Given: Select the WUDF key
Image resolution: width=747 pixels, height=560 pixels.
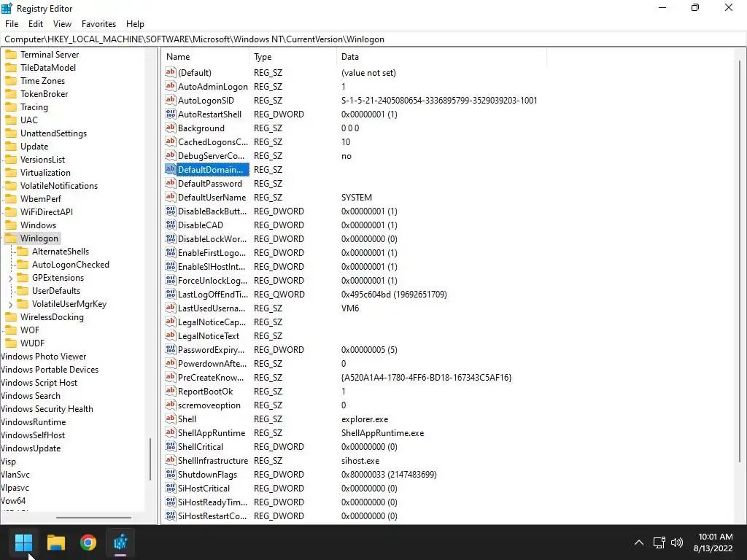Looking at the screenshot, I should click(32, 343).
